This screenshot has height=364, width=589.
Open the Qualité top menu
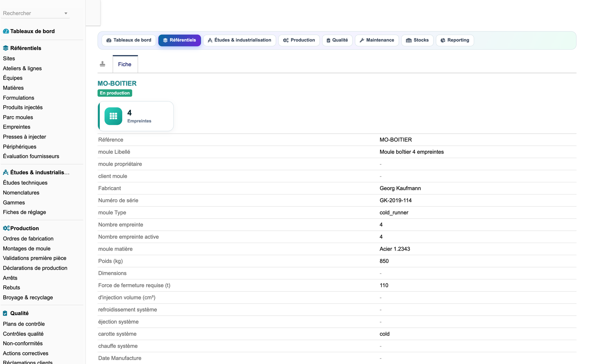[337, 40]
